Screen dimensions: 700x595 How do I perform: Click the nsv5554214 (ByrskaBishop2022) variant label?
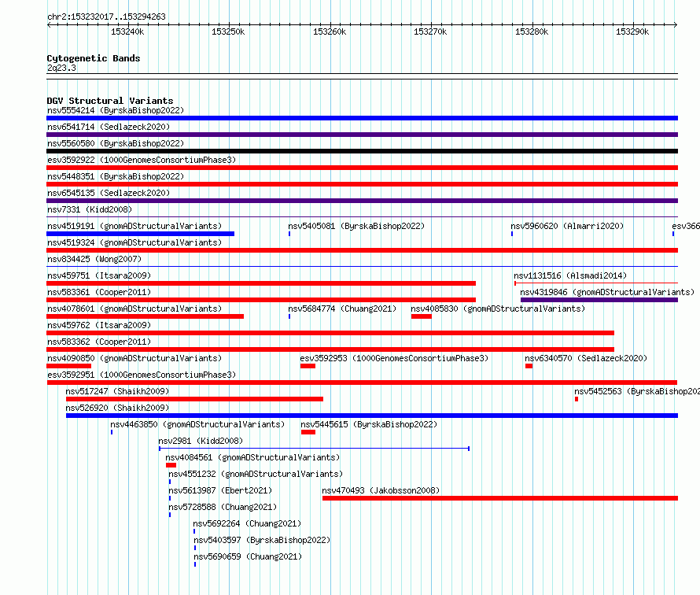click(116, 110)
